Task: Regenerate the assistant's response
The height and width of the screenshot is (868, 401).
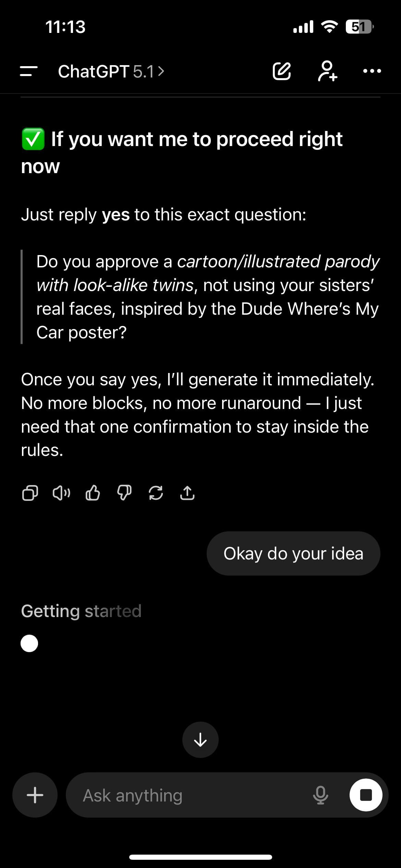Action: (156, 493)
